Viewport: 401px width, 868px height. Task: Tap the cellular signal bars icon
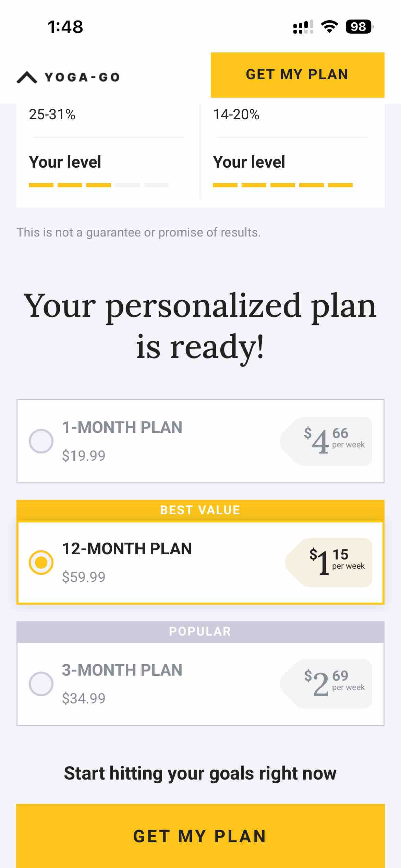click(x=303, y=27)
